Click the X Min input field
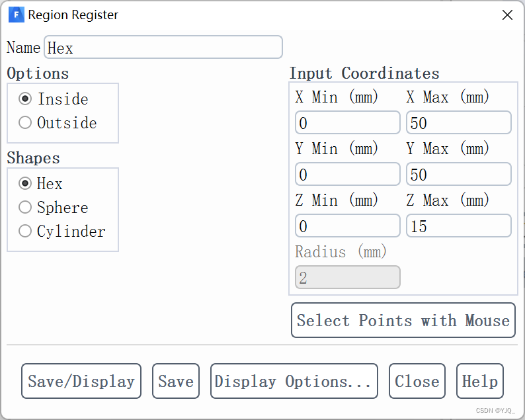This screenshot has height=420, width=525. [x=348, y=122]
